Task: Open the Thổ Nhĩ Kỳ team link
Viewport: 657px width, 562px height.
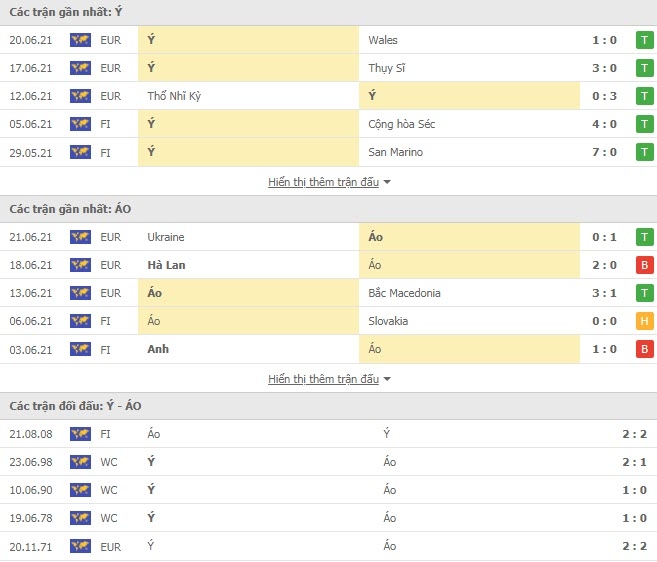Action: pyautogui.click(x=174, y=96)
